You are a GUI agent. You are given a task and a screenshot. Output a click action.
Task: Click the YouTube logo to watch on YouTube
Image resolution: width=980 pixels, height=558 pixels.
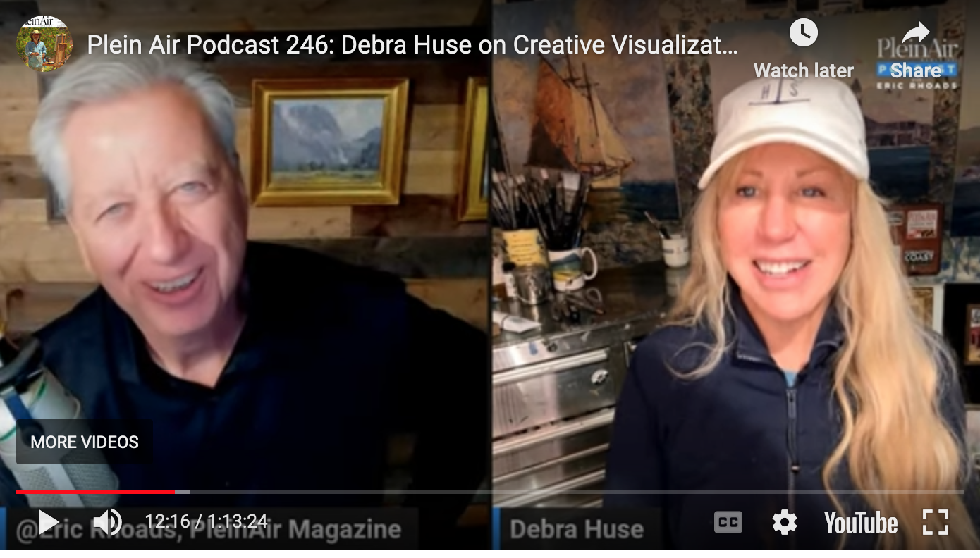860,523
